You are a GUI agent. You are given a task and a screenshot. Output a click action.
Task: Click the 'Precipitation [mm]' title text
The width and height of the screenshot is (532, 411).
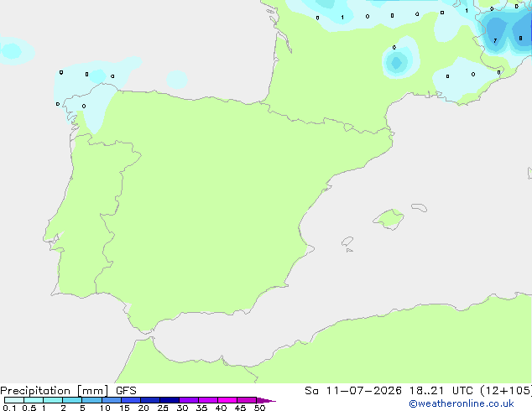[x=55, y=391]
